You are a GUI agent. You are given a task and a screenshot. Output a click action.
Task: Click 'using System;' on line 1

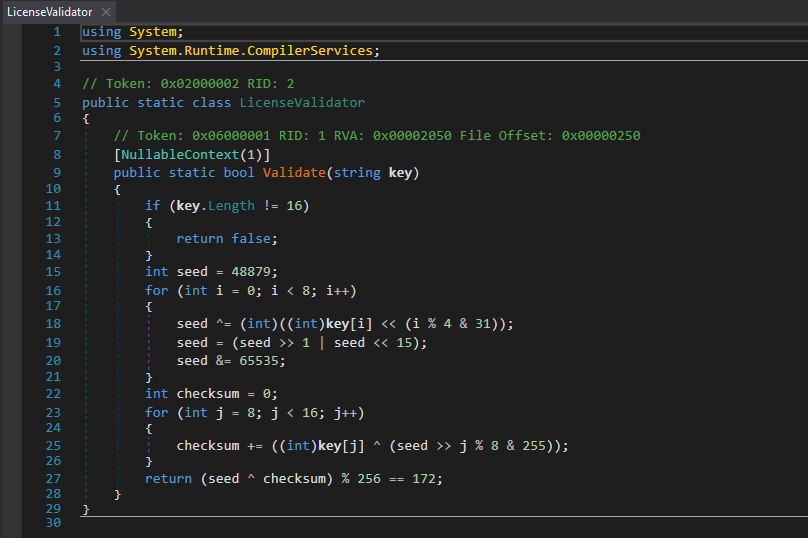132,32
